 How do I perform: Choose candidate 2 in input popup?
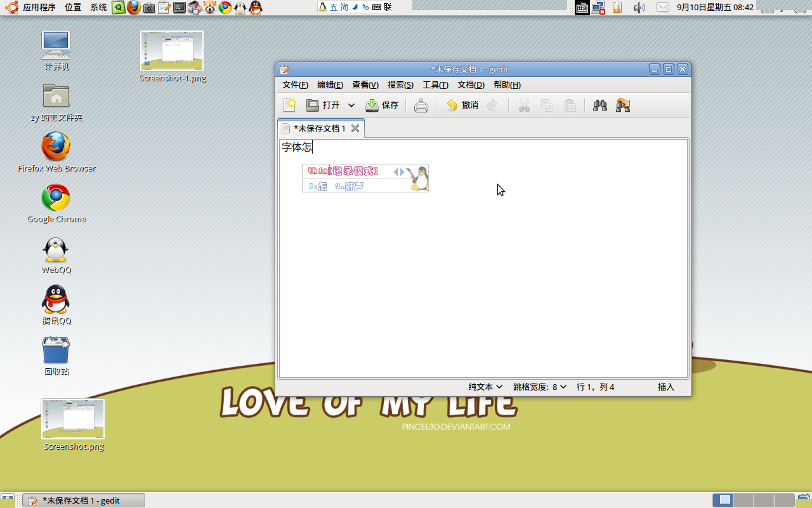tap(349, 186)
